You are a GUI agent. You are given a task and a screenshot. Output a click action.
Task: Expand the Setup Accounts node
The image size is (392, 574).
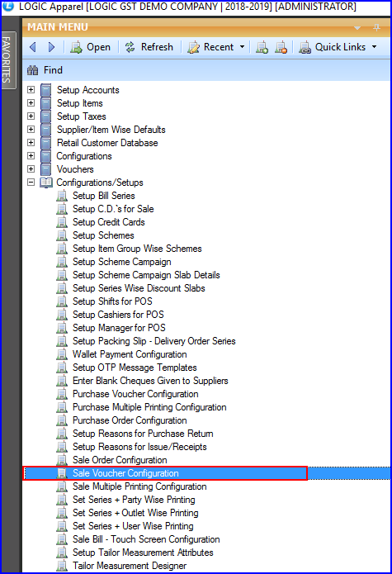[31, 90]
